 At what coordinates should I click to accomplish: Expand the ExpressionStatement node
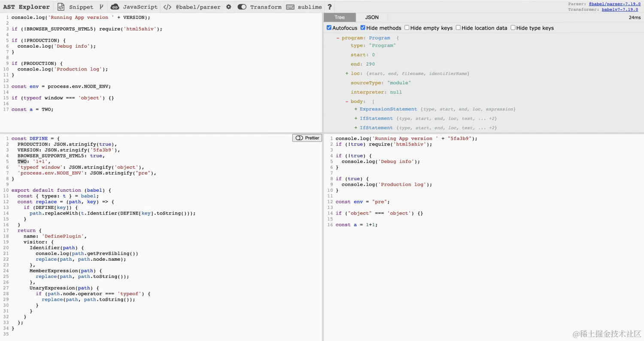click(x=356, y=109)
